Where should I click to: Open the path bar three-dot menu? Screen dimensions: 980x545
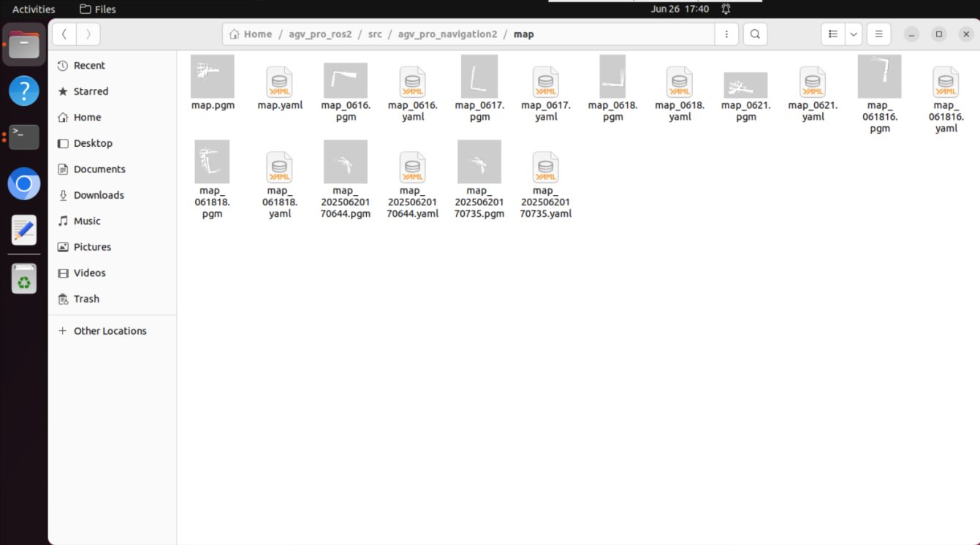point(726,34)
